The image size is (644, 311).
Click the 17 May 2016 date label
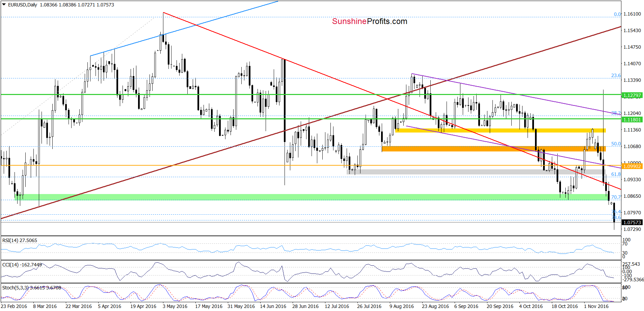click(209, 306)
